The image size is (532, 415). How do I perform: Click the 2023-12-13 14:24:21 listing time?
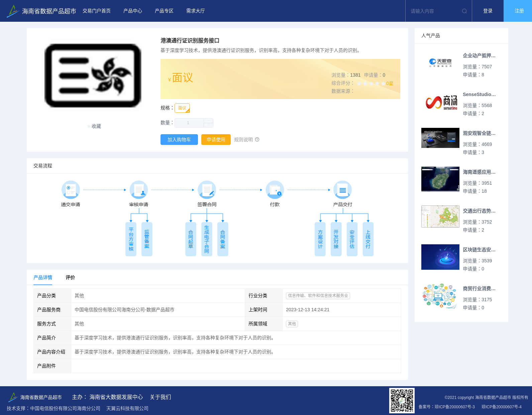pos(308,310)
